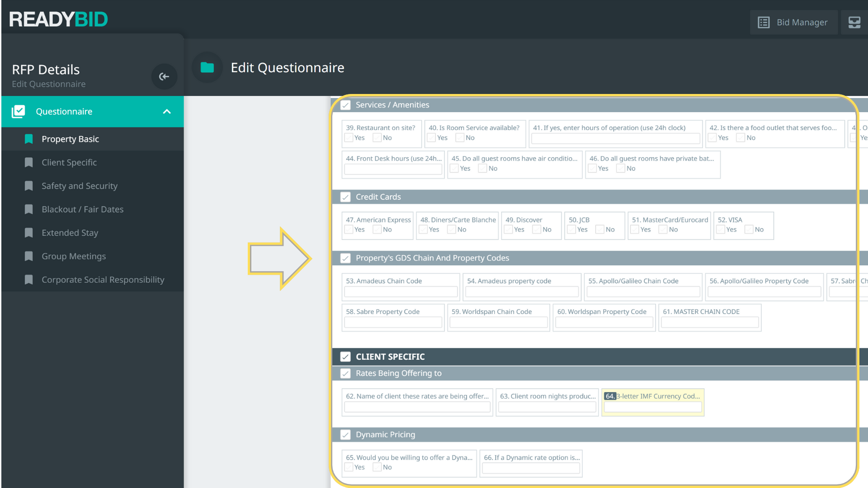The height and width of the screenshot is (488, 868).
Task: Toggle the Dynamic Pricing section checkbox
Action: pos(345,435)
